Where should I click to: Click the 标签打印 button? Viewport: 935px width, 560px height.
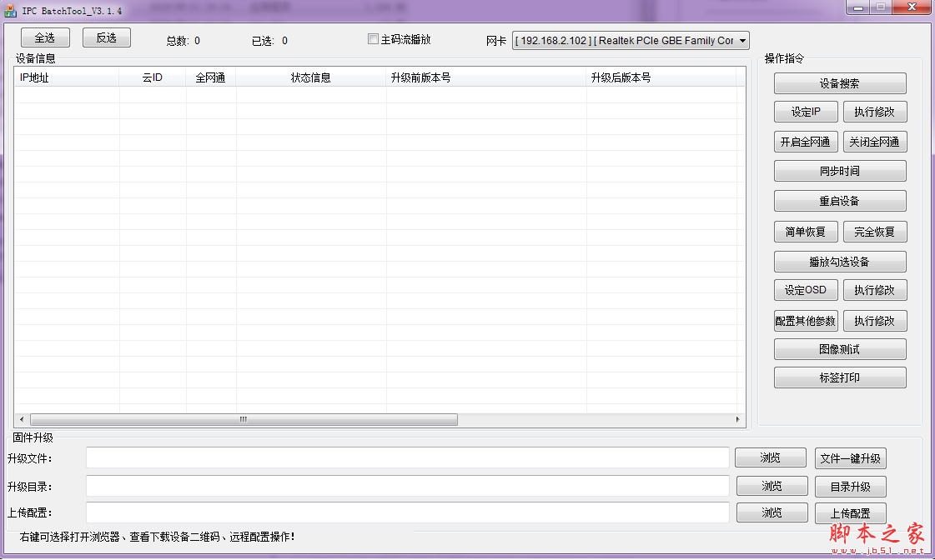click(840, 377)
